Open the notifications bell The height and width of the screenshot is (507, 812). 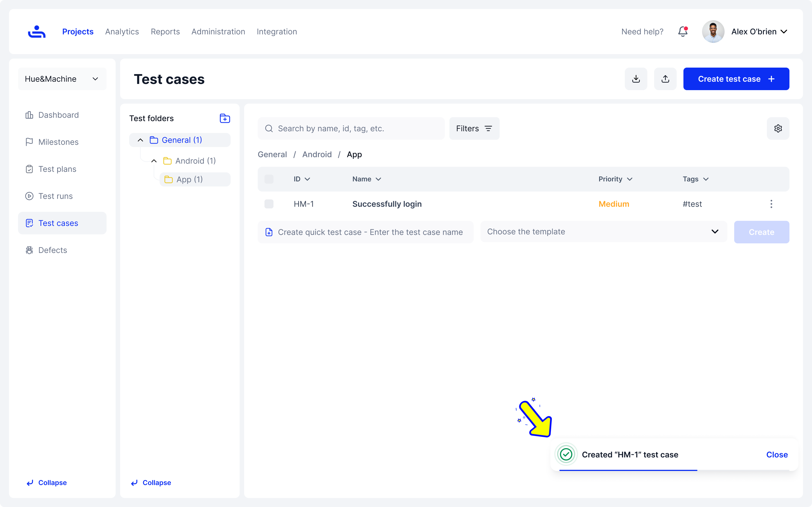pyautogui.click(x=683, y=32)
